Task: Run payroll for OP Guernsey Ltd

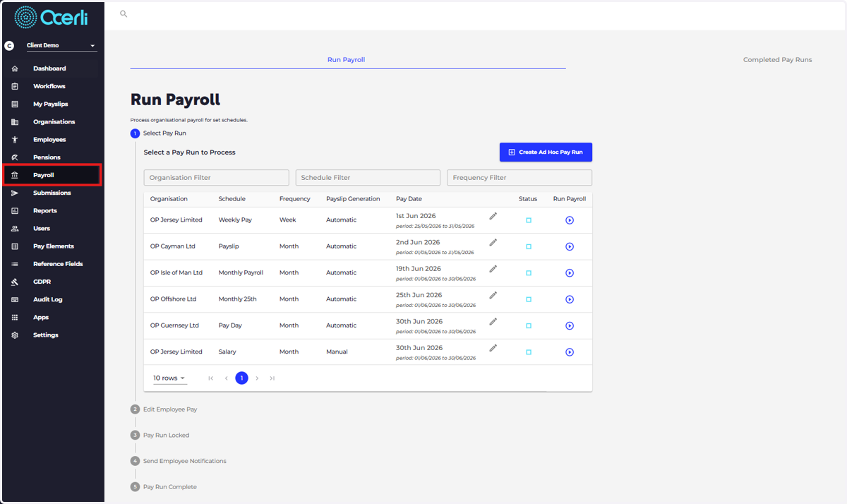Action: pyautogui.click(x=570, y=326)
